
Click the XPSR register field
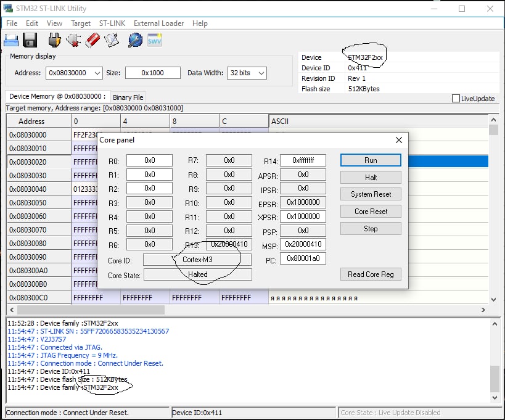(303, 216)
